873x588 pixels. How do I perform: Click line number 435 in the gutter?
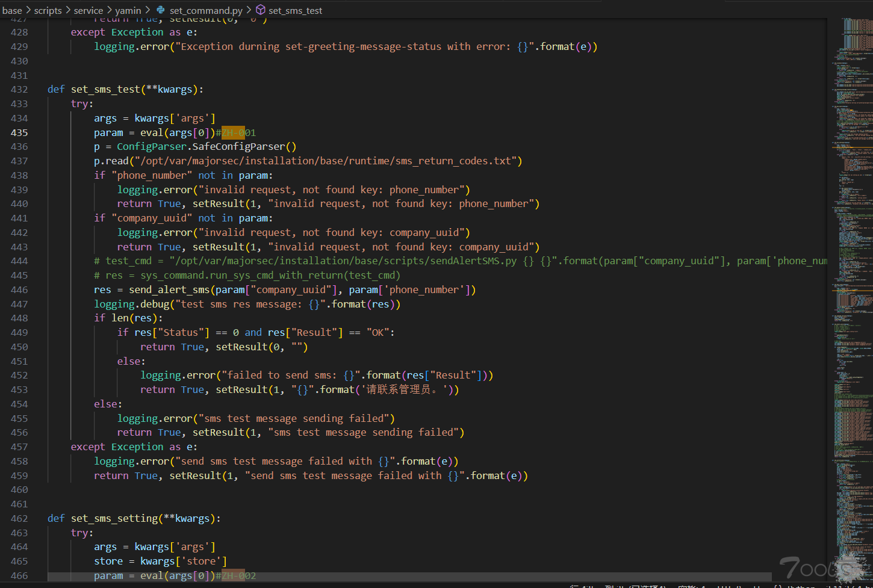(x=19, y=132)
